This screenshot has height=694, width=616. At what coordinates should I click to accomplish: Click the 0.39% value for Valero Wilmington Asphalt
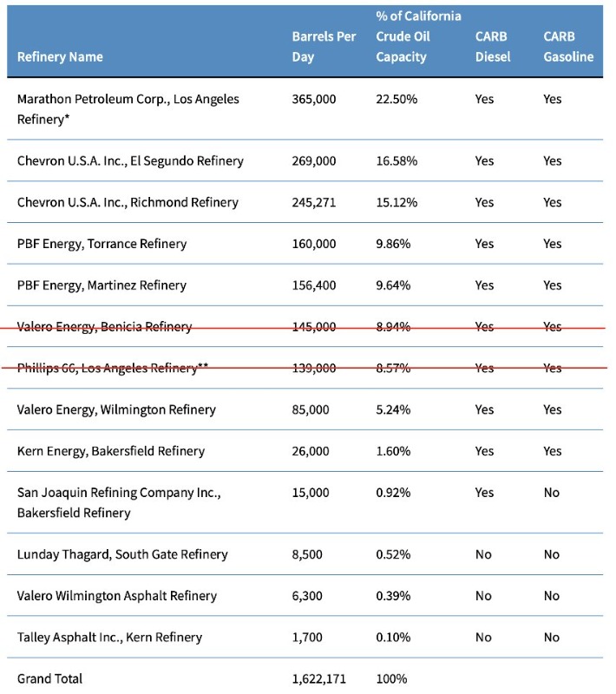(x=393, y=596)
